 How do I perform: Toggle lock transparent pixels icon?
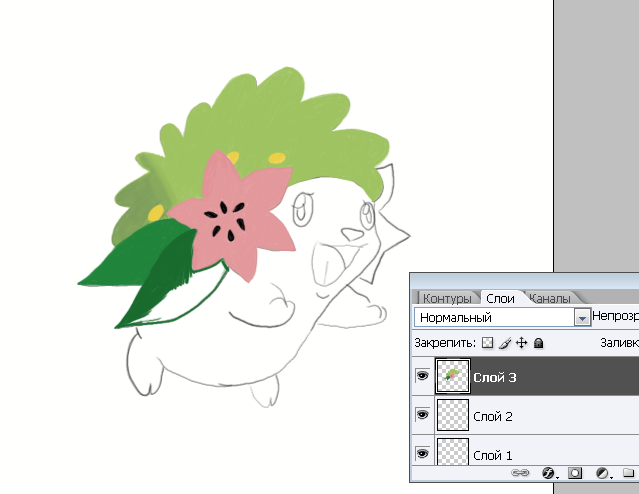tap(487, 343)
